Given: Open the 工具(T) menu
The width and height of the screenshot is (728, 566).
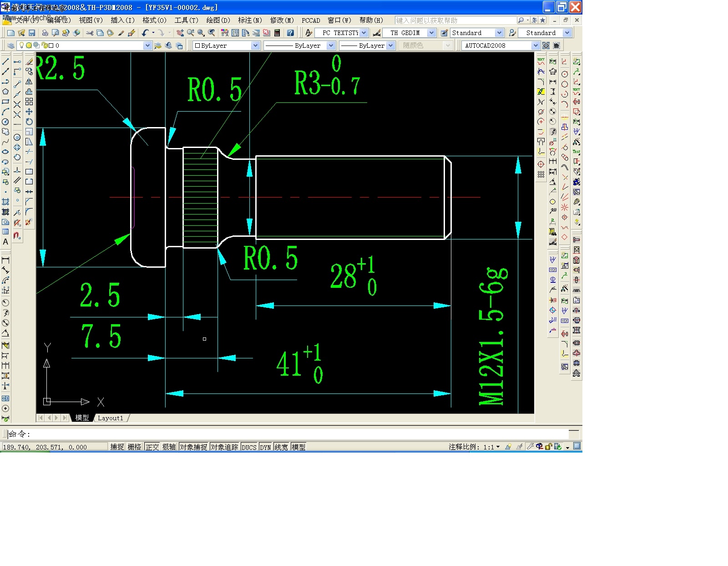Looking at the screenshot, I should pyautogui.click(x=186, y=20).
